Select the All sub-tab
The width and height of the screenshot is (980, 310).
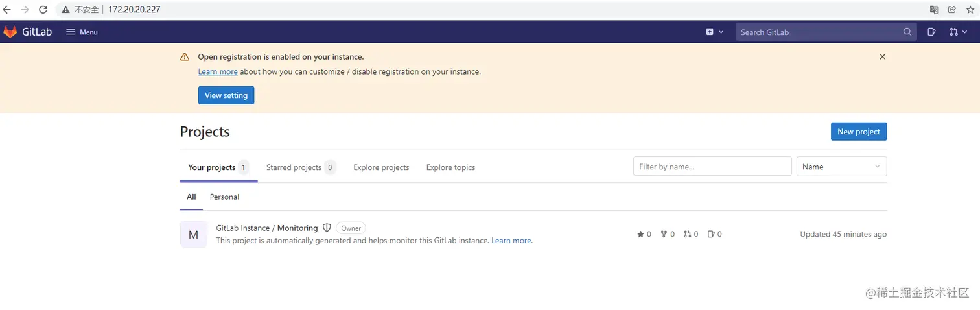click(x=191, y=197)
